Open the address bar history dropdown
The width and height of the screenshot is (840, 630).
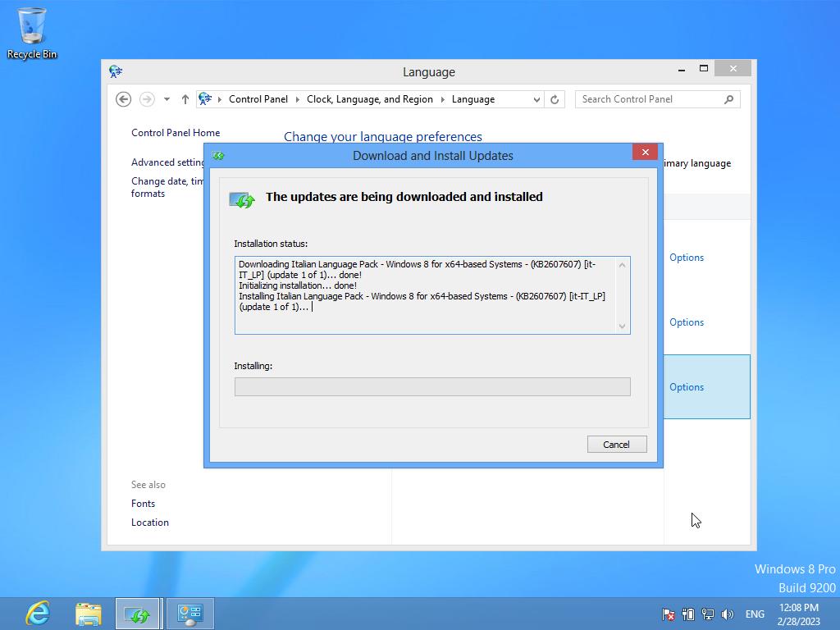pos(536,99)
